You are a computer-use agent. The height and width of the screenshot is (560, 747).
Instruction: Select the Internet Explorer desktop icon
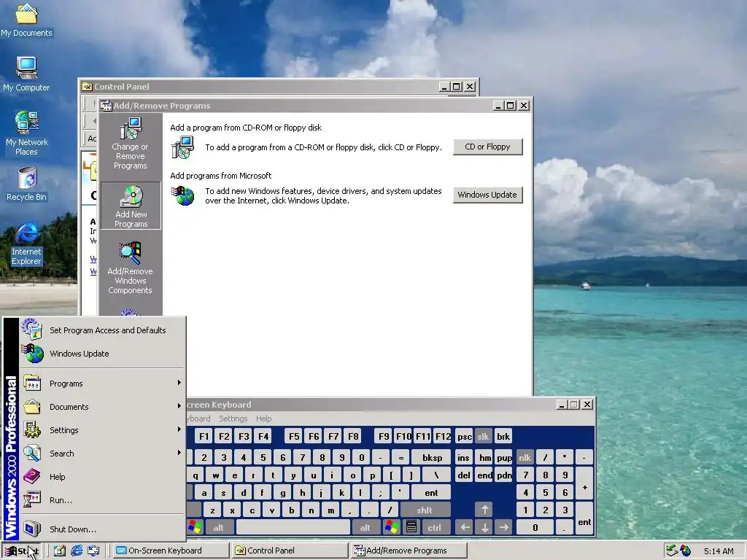click(x=27, y=244)
